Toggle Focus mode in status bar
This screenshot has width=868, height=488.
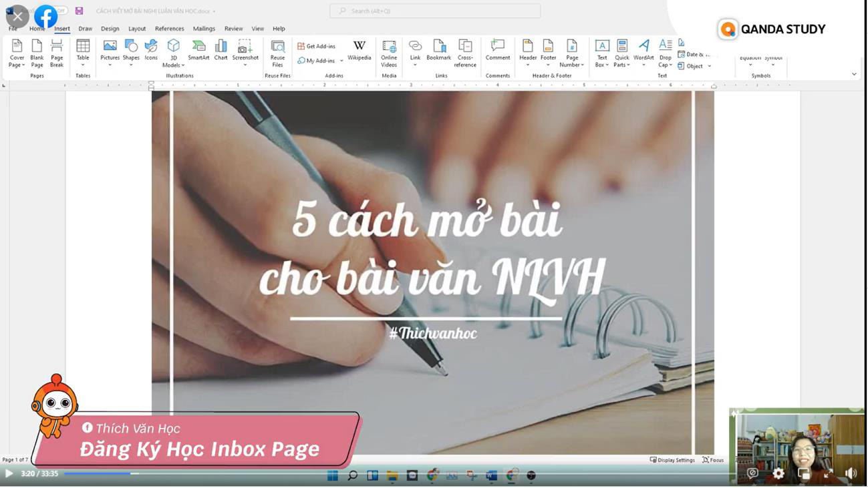[713, 460]
